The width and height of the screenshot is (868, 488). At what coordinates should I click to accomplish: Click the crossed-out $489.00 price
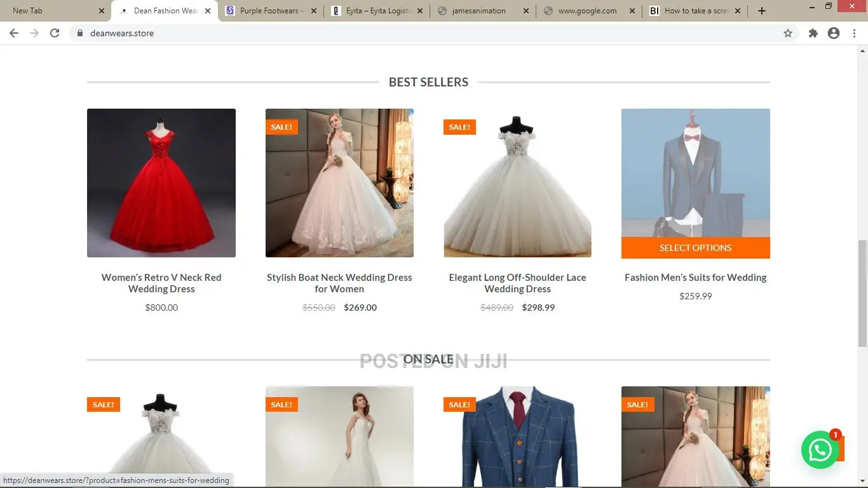497,308
